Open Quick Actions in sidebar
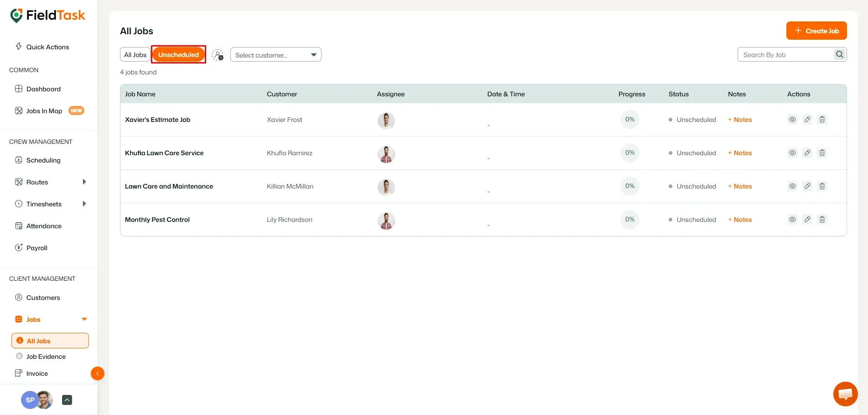 pos(42,47)
